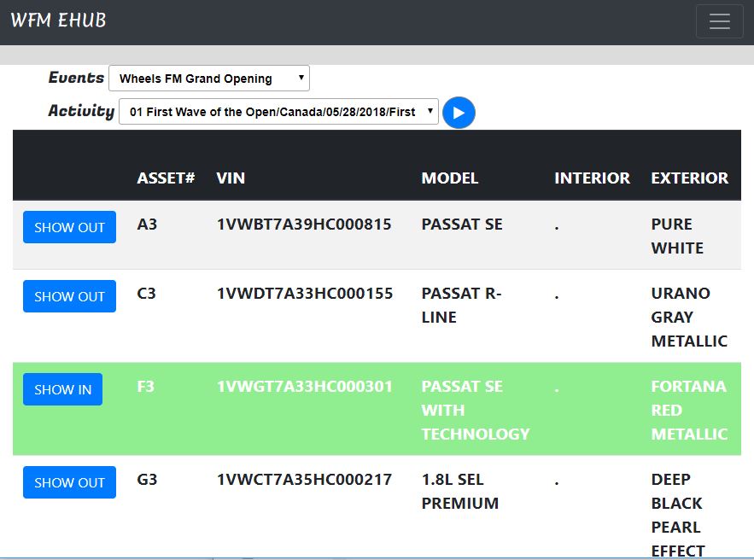The image size is (754, 560).
Task: Click the ASSET# column header
Action: 166,178
